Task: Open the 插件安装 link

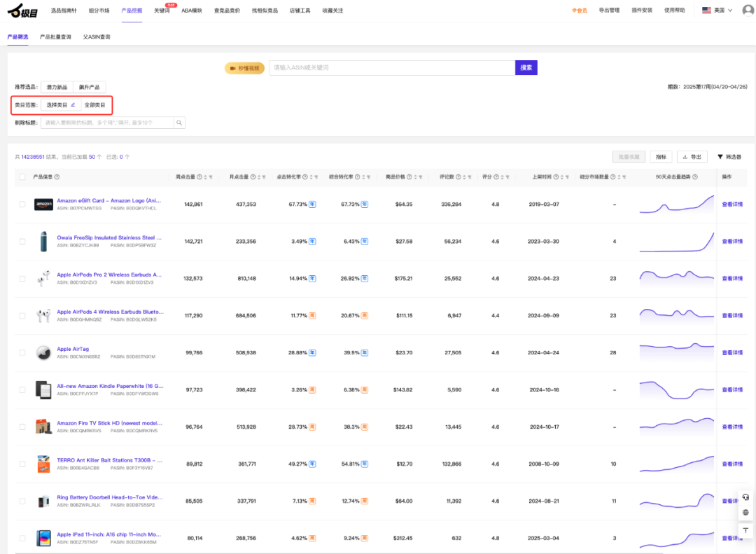Action: click(x=642, y=10)
